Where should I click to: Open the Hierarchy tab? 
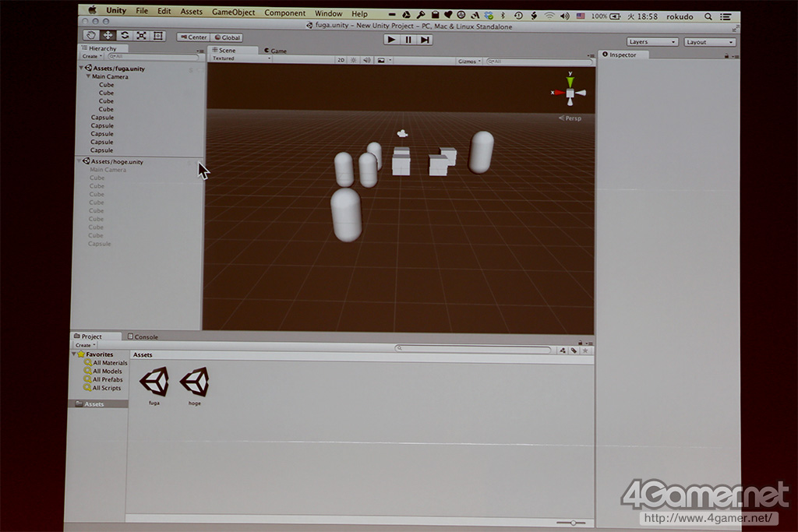104,48
